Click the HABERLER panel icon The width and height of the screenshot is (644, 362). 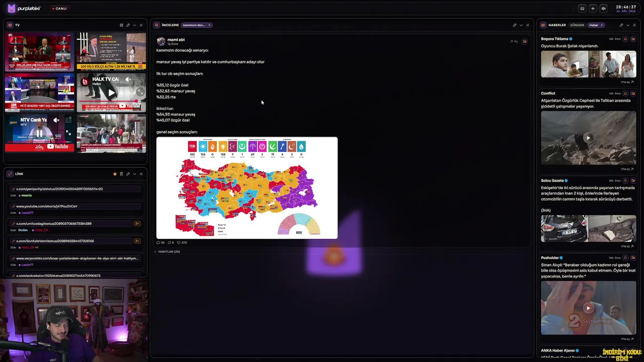[x=544, y=25]
